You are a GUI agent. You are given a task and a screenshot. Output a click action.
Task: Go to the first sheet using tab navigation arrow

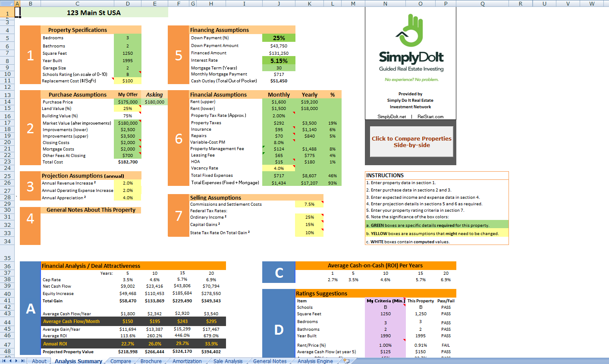pos(4,361)
